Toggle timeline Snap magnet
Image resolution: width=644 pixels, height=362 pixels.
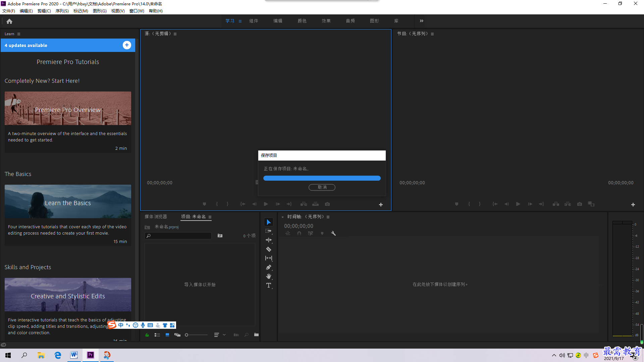299,233
